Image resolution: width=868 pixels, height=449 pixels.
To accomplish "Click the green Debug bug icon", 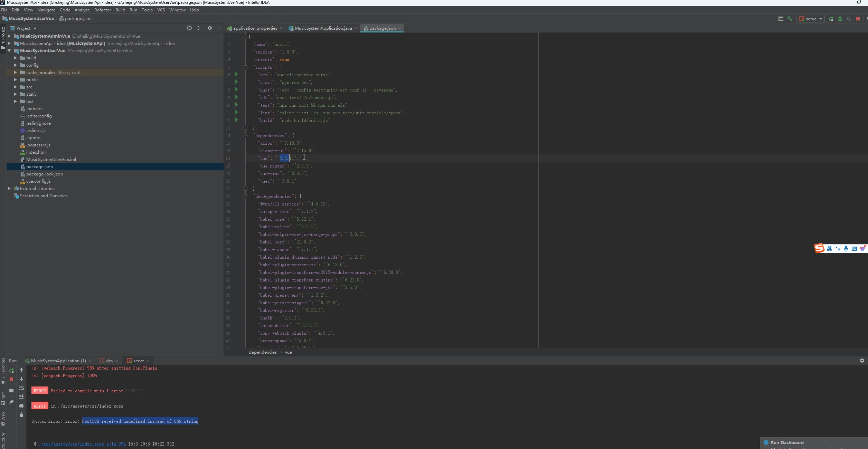I will point(840,19).
